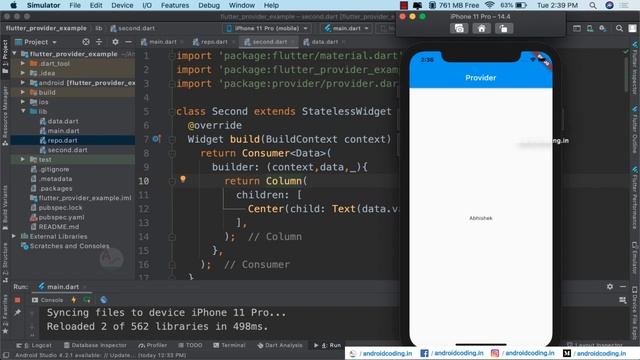Open the Project view dropdown
This screenshot has width=640, height=360.
[x=36, y=42]
